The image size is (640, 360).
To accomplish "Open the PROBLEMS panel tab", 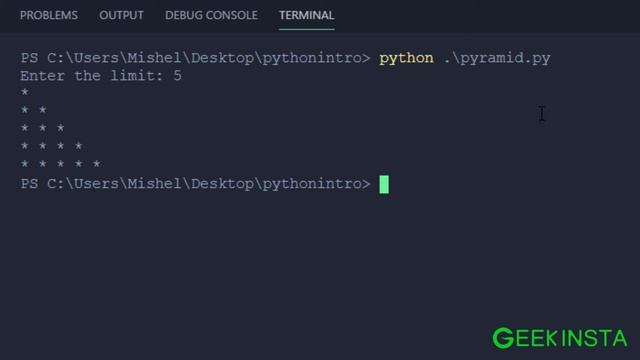I will (x=49, y=16).
